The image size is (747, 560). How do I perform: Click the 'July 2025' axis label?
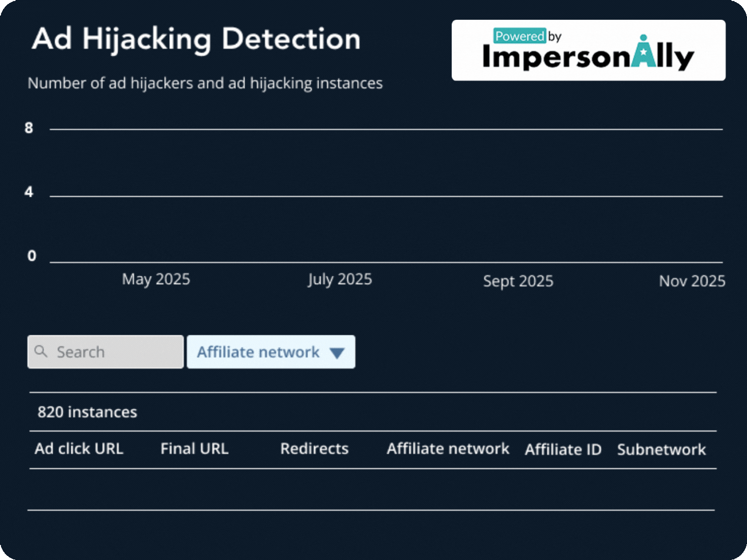click(339, 279)
